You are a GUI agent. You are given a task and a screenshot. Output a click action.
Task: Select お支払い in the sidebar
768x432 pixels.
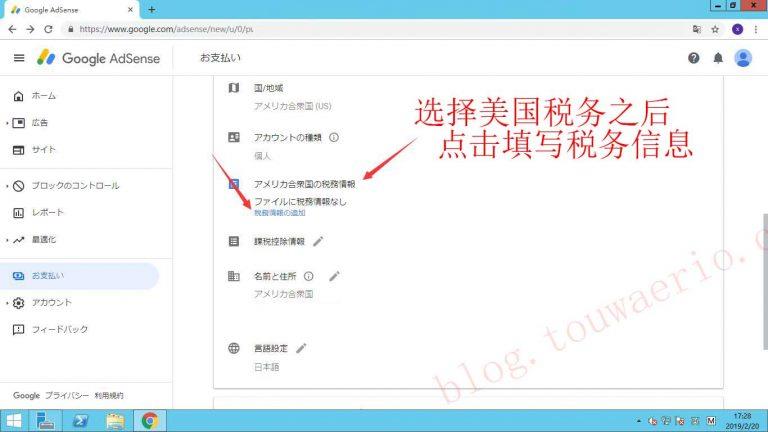click(79, 276)
